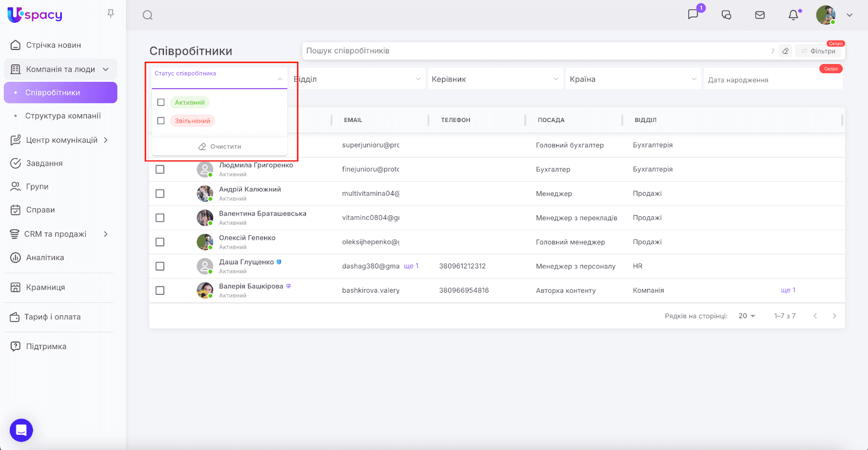868x450 pixels.
Task: Click the Фільтри button
Action: (818, 51)
